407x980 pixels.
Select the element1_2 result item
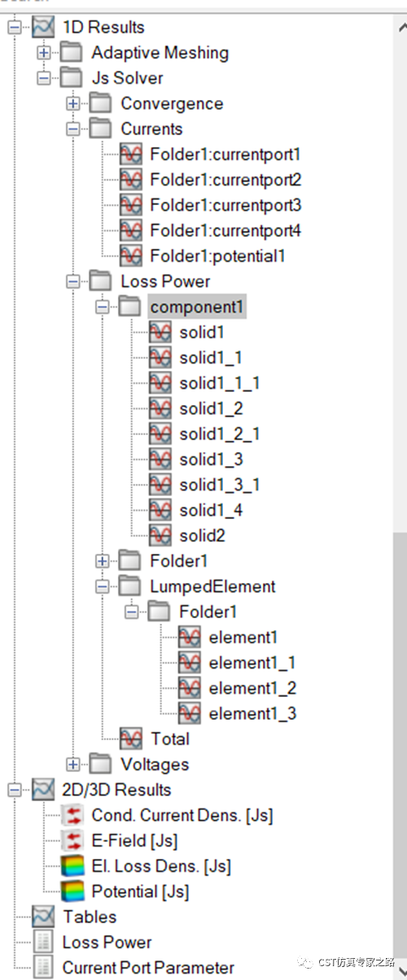252,688
